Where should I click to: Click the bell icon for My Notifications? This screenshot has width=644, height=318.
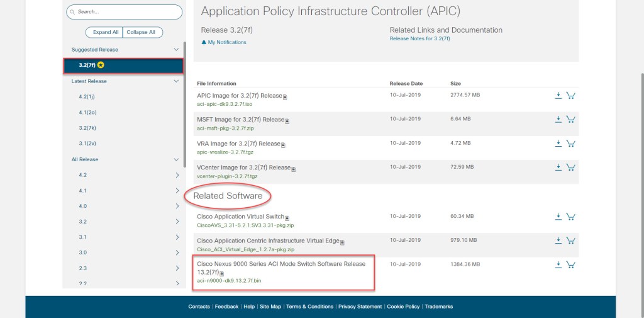204,42
